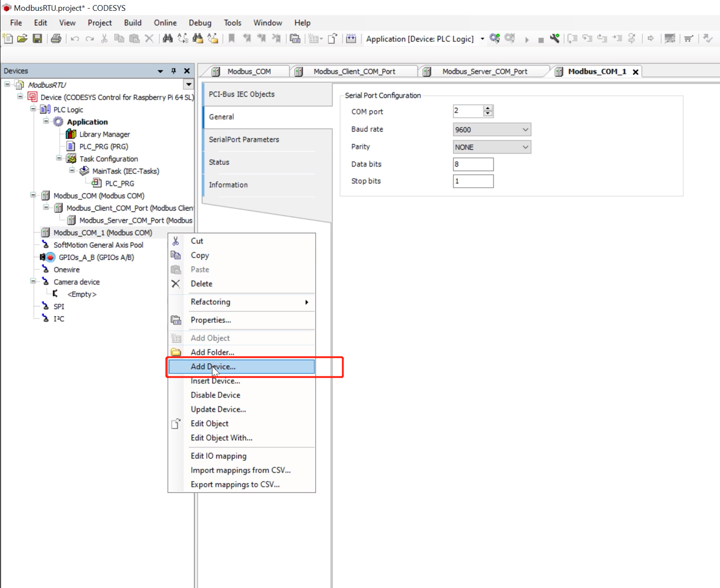Switch to the Modbus_Client_COM_Port tab

[x=354, y=71]
